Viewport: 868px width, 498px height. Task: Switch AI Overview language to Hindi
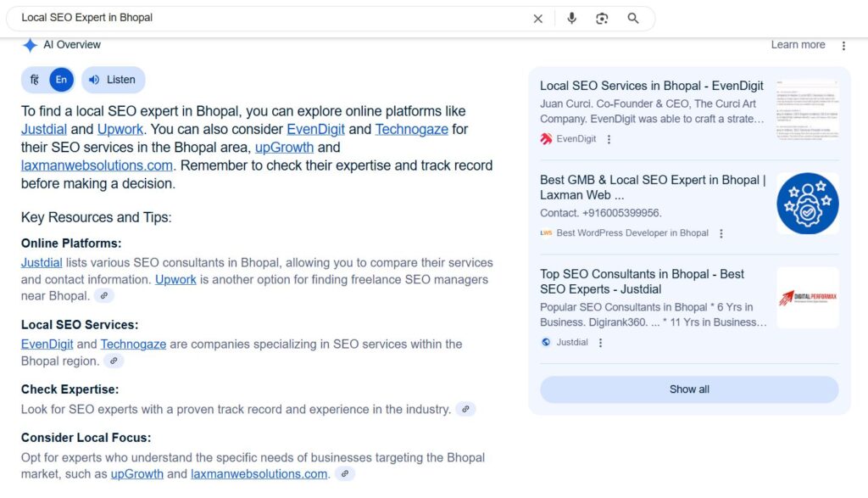point(34,80)
